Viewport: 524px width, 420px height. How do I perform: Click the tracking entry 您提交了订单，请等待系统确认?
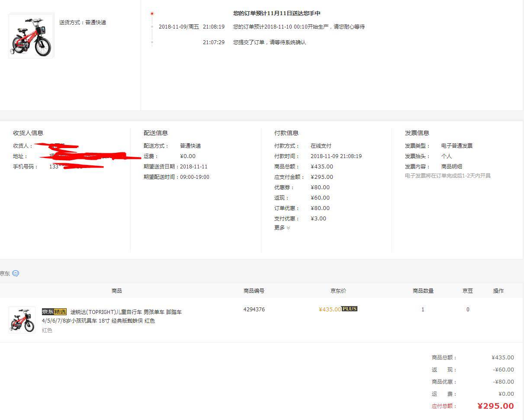coord(270,42)
